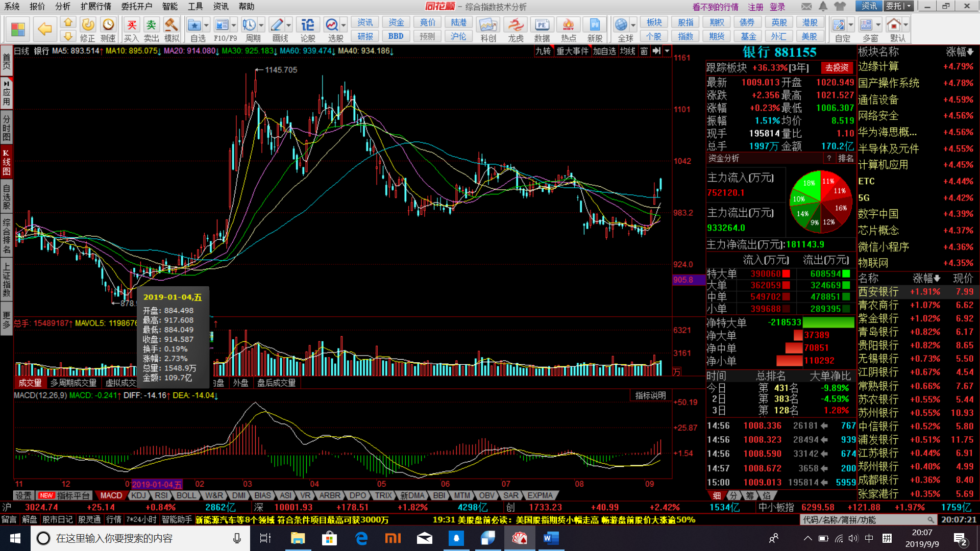980x551 pixels.
Task: Switch to the KDJ indicator tab
Action: [x=138, y=495]
